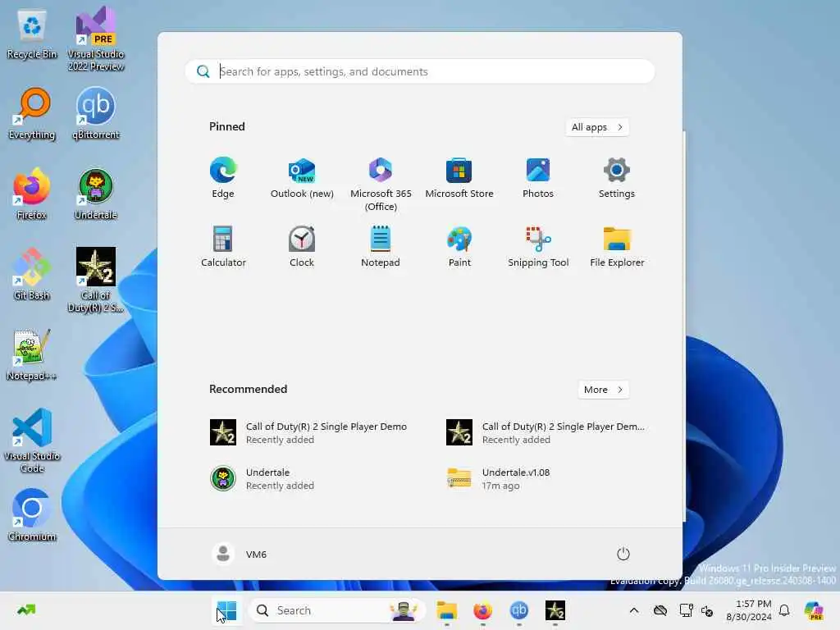Screen dimensions: 840x630
Task: Open first Call of Duty(R) 2 Single Player Demo
Action: pos(309,432)
